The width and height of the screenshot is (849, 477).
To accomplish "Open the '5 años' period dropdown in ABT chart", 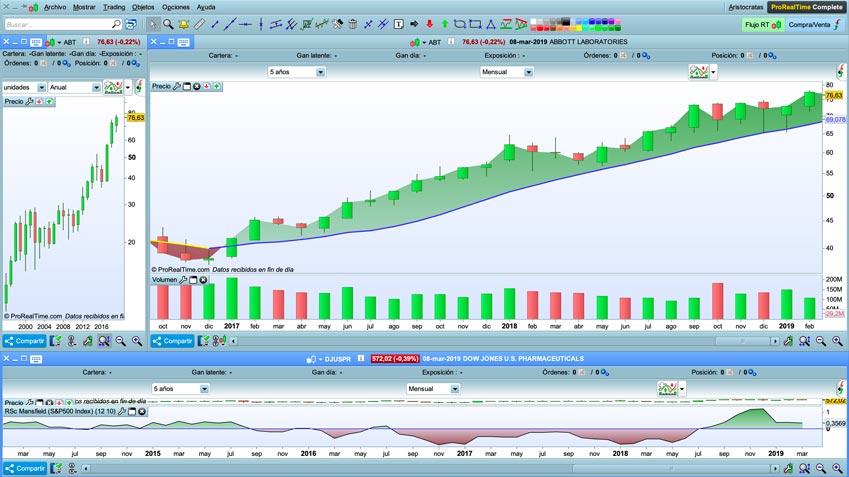I will (320, 72).
